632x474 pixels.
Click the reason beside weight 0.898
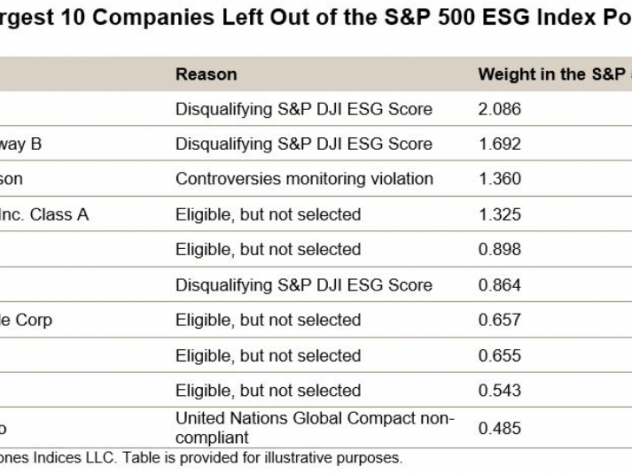268,249
